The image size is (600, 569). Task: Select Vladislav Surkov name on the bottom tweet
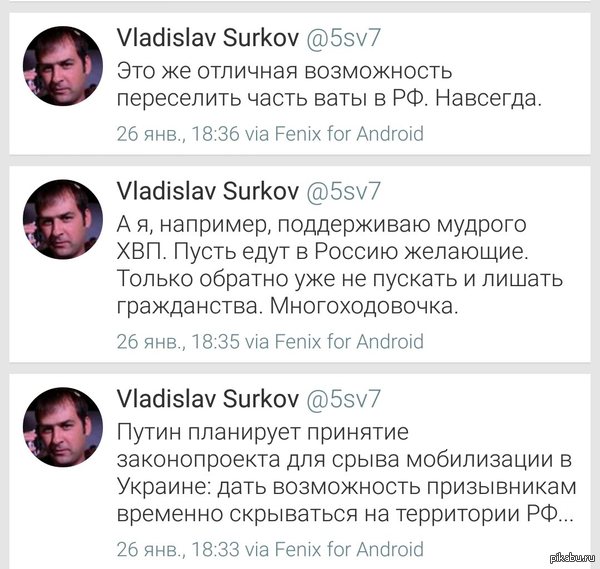(207, 399)
